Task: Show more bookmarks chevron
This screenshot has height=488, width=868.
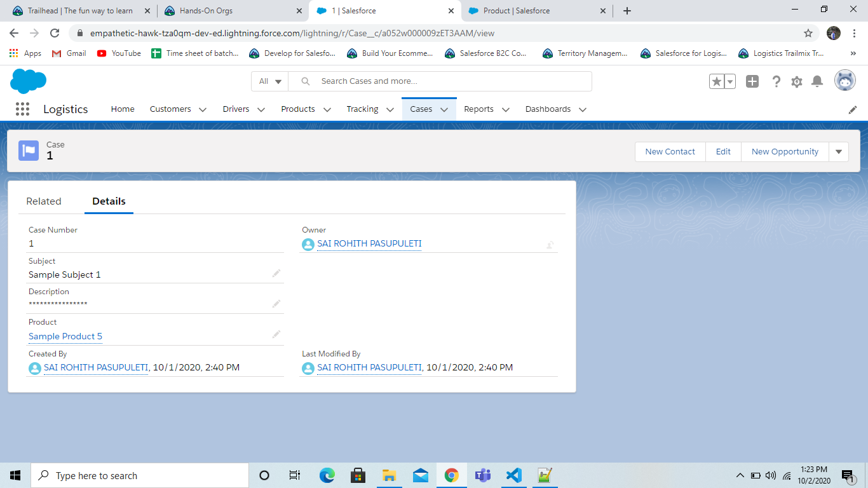Action: [x=853, y=53]
